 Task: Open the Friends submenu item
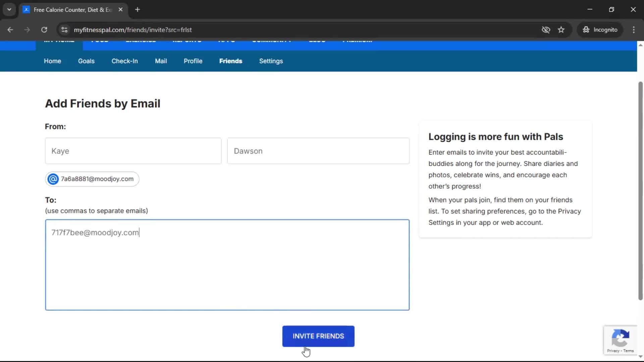(x=231, y=61)
